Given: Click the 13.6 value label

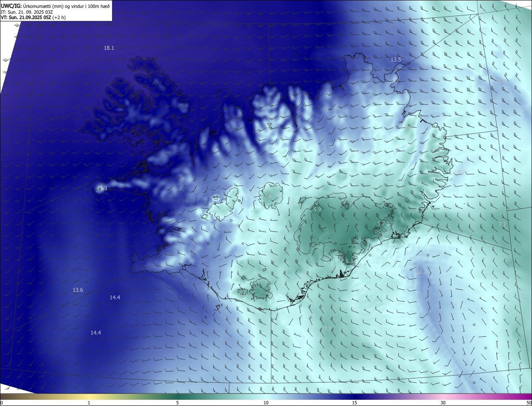Looking at the screenshot, I should click(x=78, y=290).
